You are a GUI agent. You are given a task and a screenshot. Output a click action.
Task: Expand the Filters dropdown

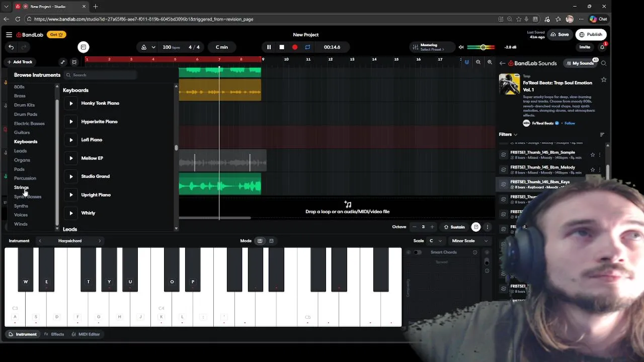click(508, 134)
